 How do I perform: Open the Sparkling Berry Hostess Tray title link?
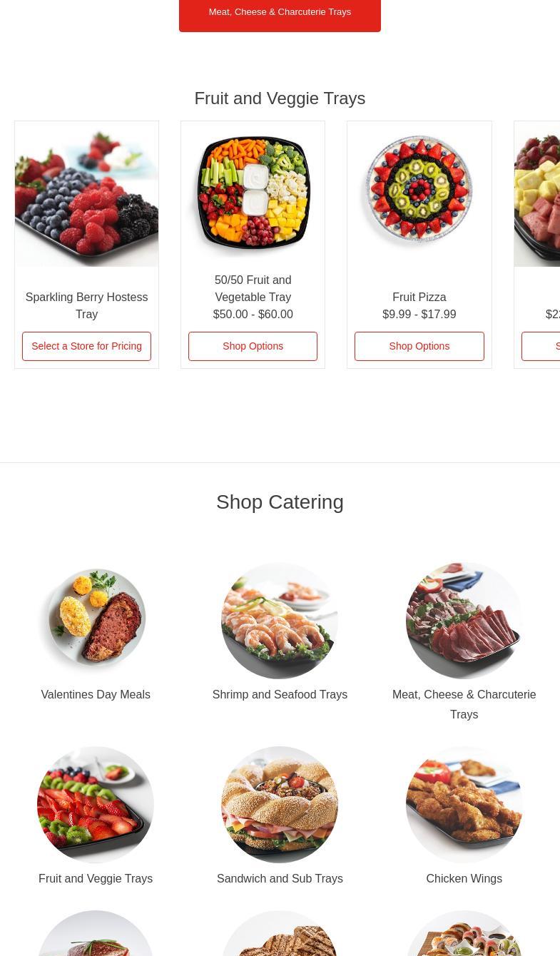point(86,305)
